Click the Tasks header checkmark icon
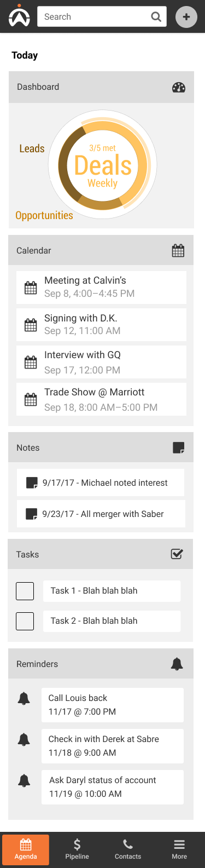Viewport: 205px width, 868px height. click(177, 554)
